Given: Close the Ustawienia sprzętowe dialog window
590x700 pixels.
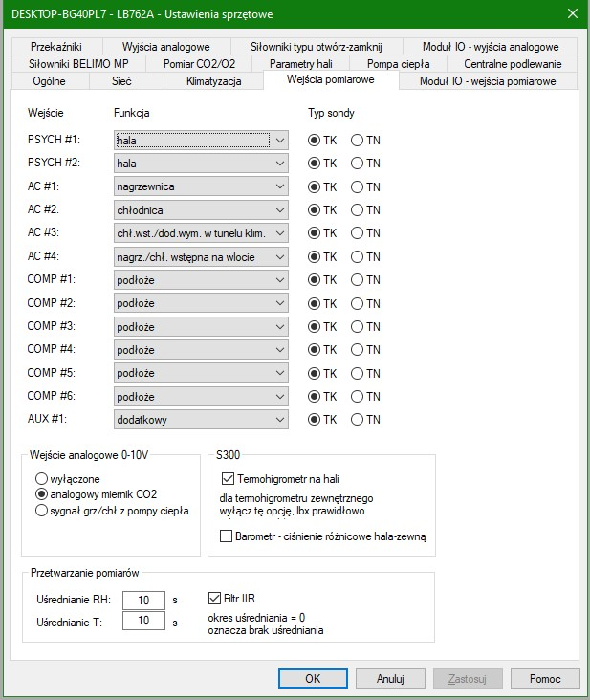Looking at the screenshot, I should (572, 13).
